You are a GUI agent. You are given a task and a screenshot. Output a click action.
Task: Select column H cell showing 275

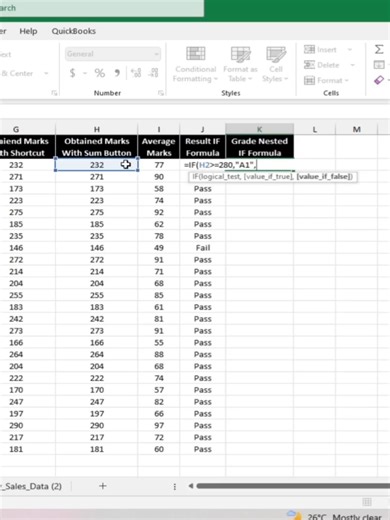point(97,212)
